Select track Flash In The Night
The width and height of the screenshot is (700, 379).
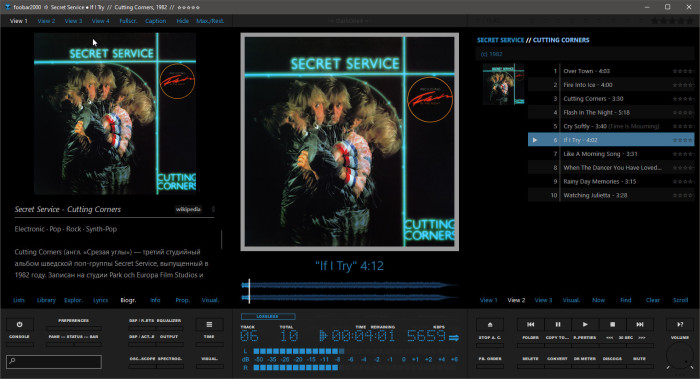(611, 112)
